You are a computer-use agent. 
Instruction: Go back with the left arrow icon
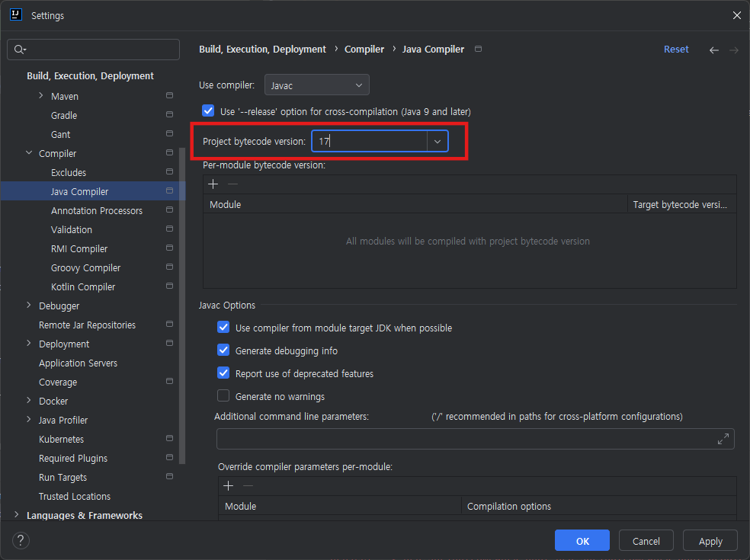coord(713,50)
